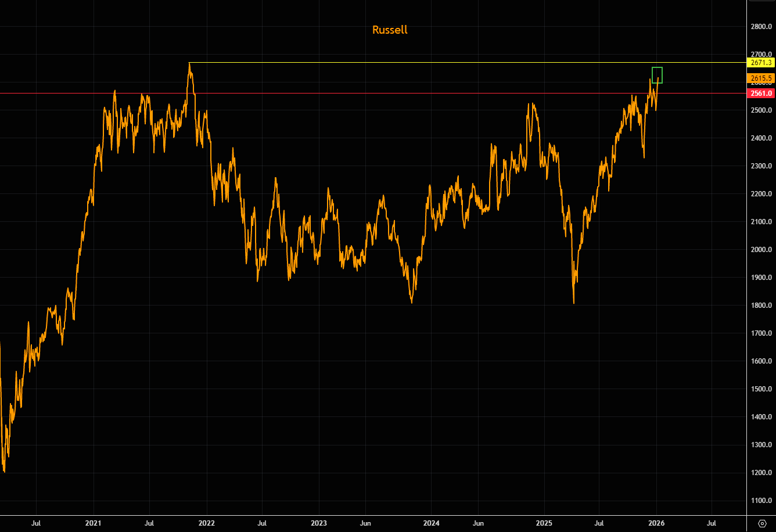Click the yellow 2671.3 price label

(x=761, y=62)
